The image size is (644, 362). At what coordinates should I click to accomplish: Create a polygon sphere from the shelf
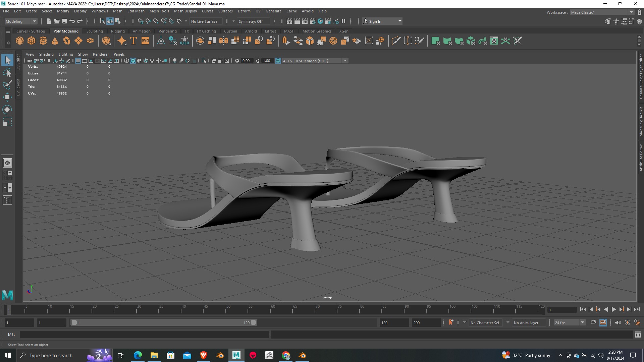coord(20,41)
